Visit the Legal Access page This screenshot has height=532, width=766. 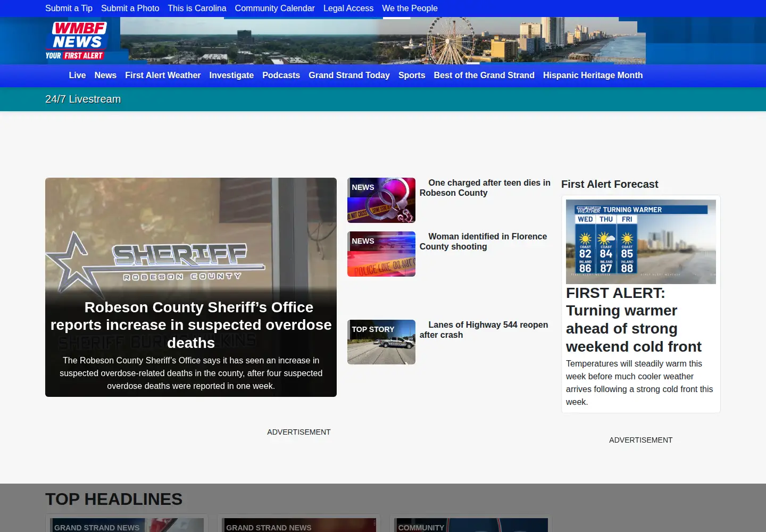pos(348,9)
